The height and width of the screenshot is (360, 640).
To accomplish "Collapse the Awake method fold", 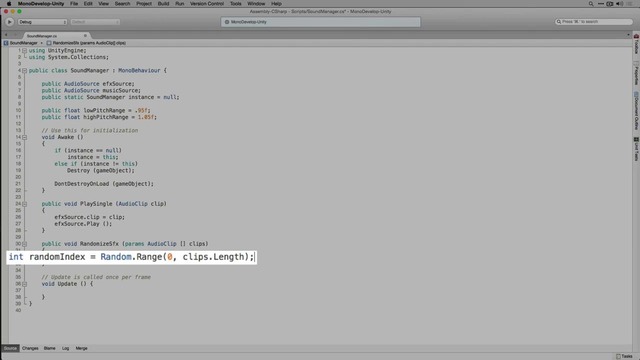I will click(x=24, y=137).
